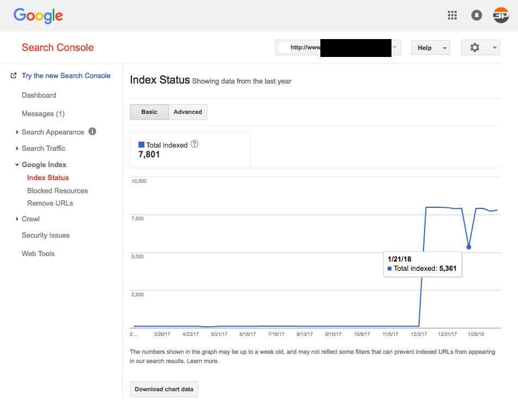The width and height of the screenshot is (518, 420).
Task: Click the Total indexed 7,801 value
Action: pyautogui.click(x=149, y=155)
